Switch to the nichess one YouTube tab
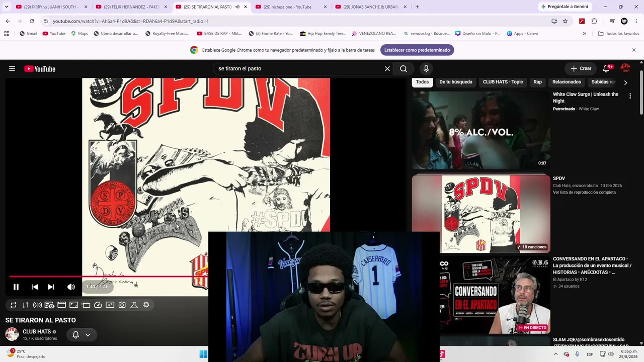Screen dimensions: 644x362 [291, 7]
